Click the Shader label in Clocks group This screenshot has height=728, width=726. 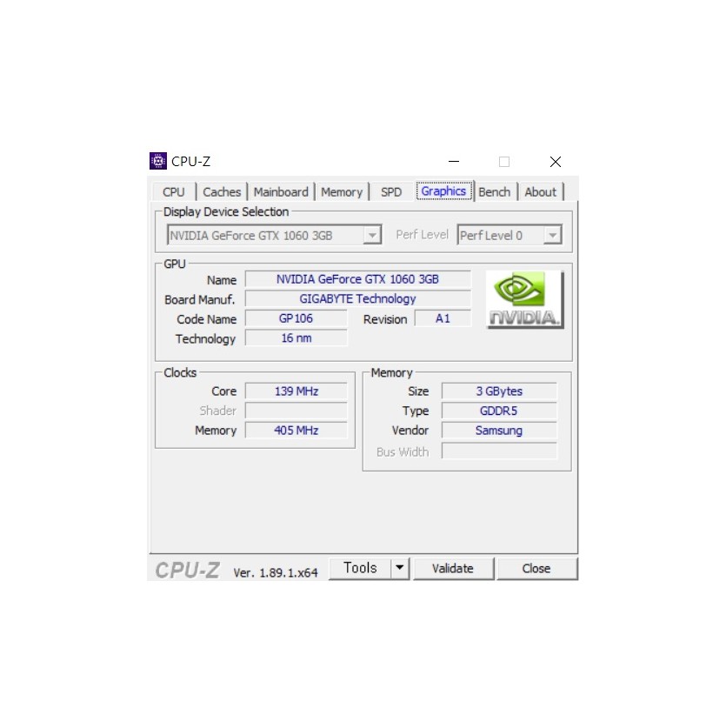coord(217,411)
